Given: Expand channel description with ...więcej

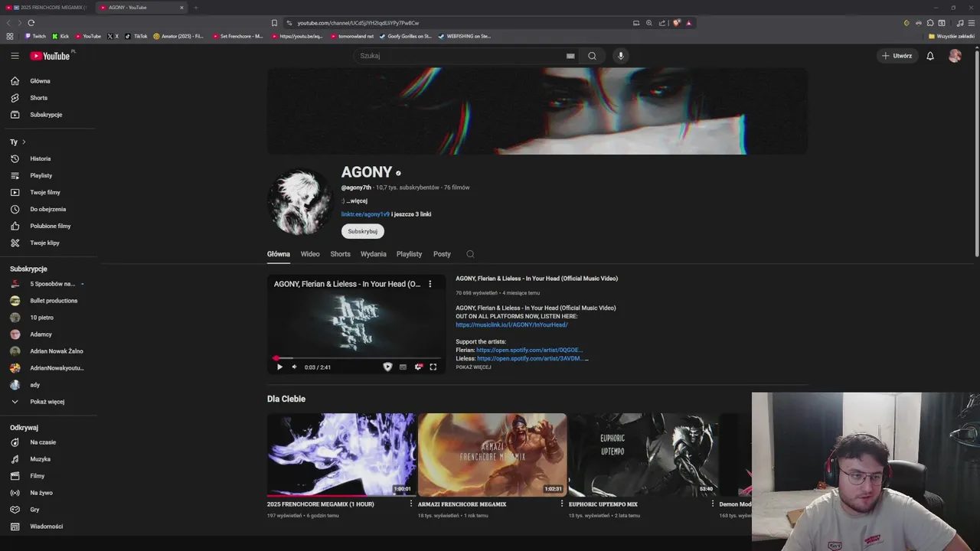Looking at the screenshot, I should coord(357,201).
